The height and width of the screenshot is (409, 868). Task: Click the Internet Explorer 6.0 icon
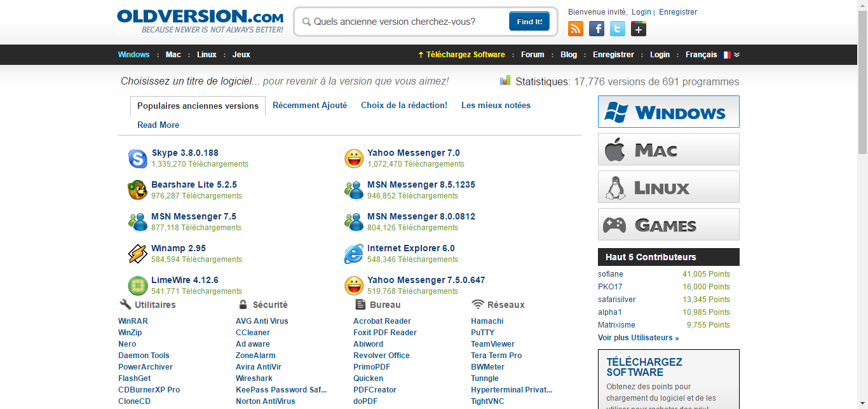[x=354, y=254]
